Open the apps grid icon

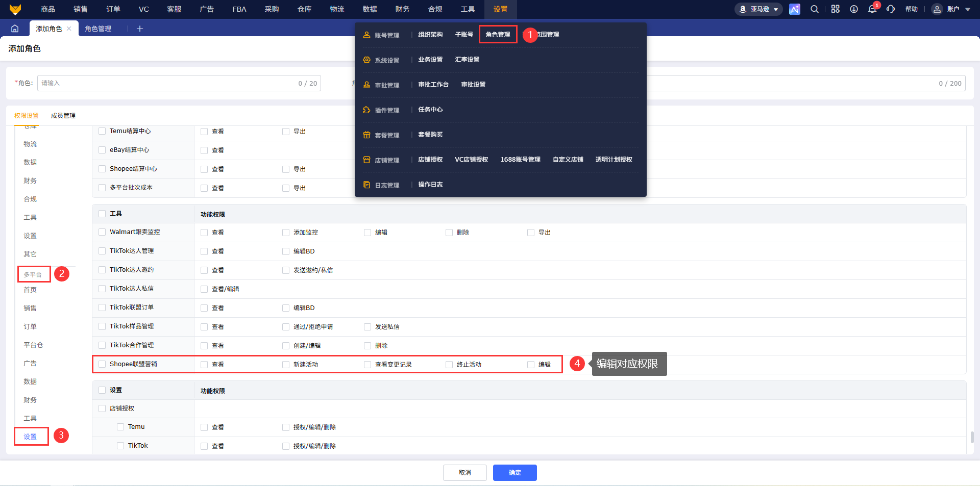point(836,9)
